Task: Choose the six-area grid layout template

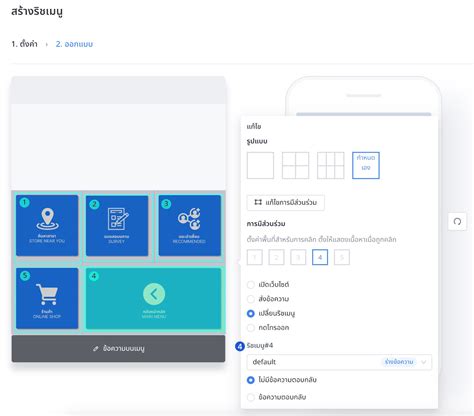Action: click(331, 165)
